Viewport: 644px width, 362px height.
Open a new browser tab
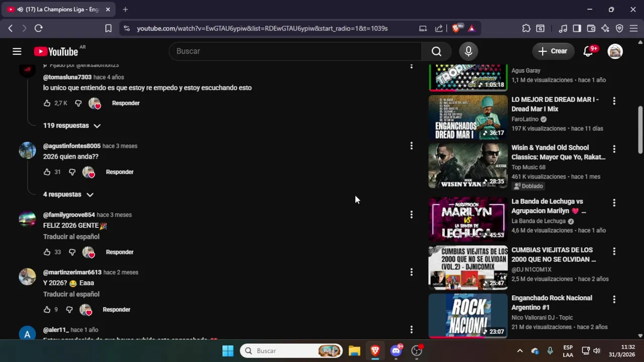pyautogui.click(x=125, y=10)
